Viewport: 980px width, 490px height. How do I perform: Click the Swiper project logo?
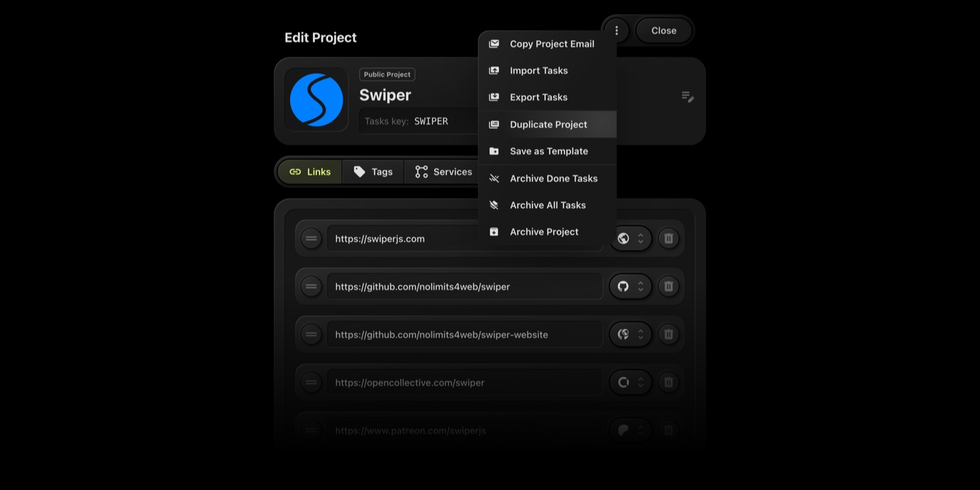pyautogui.click(x=316, y=100)
